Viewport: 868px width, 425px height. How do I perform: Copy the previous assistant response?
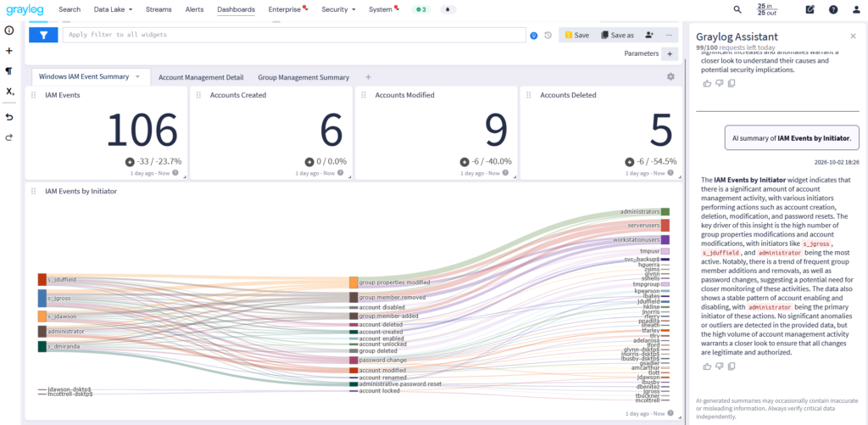(732, 83)
